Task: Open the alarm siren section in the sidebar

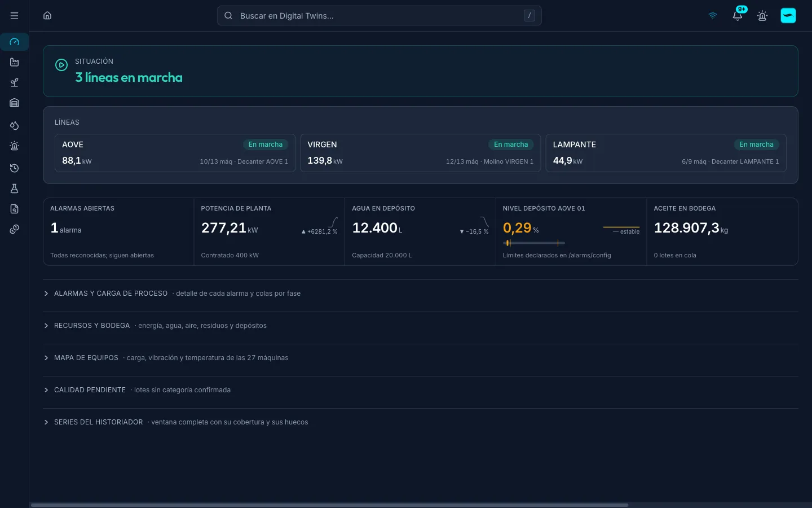Action: 15,146
